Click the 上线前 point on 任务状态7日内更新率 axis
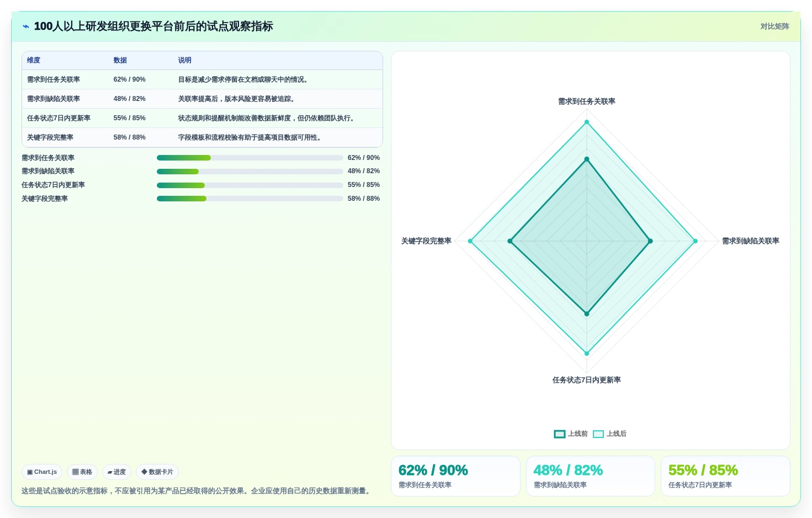812x518 pixels. [587, 314]
